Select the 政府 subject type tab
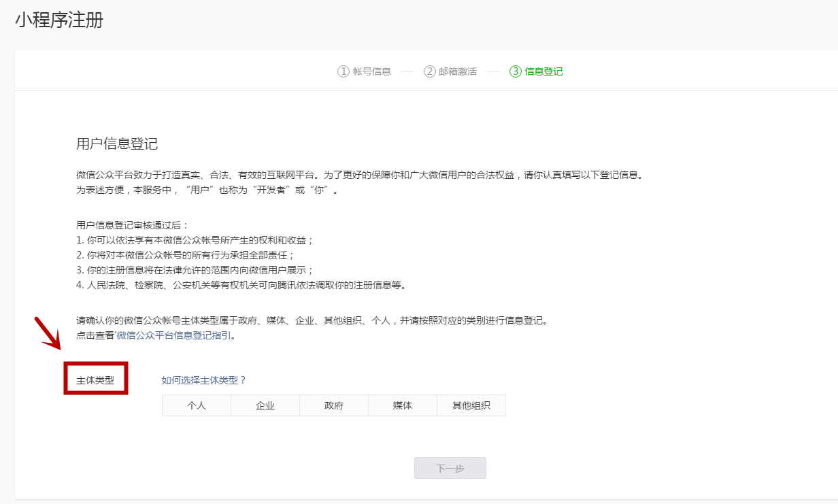The width and height of the screenshot is (838, 504). pyautogui.click(x=333, y=405)
